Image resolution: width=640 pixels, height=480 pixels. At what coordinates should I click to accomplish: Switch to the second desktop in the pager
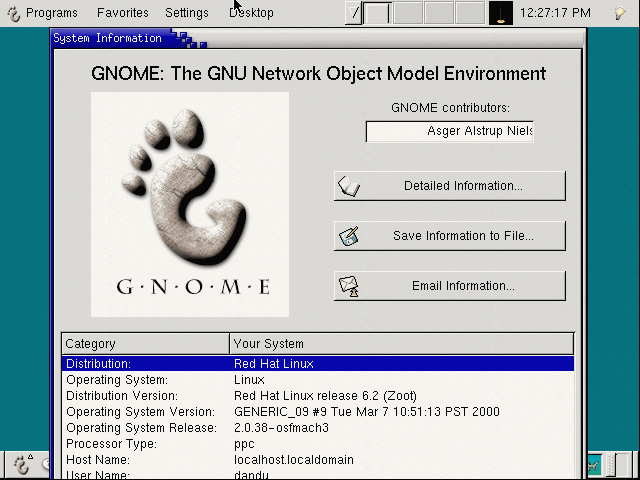[408, 13]
